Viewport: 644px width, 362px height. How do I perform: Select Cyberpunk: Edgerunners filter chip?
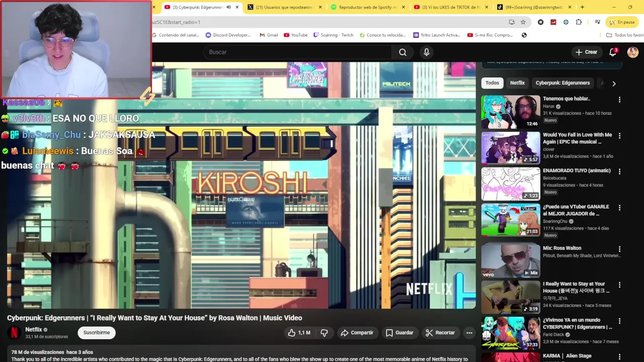pyautogui.click(x=562, y=83)
